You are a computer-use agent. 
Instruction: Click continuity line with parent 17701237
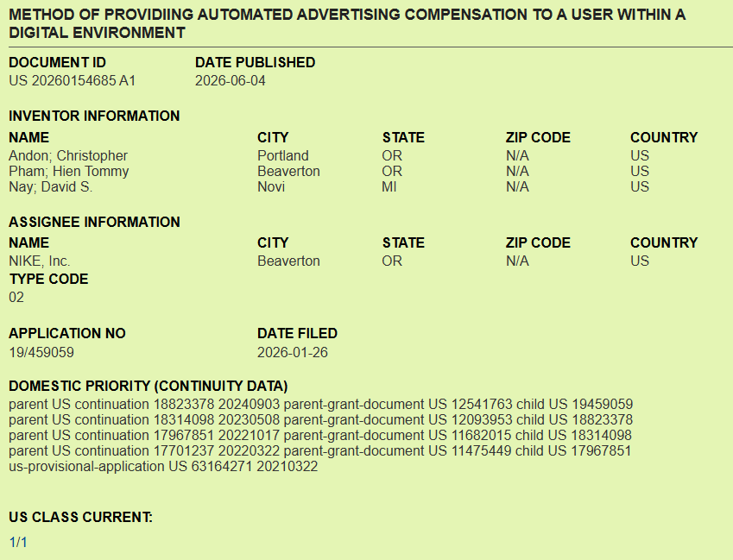[x=320, y=450]
